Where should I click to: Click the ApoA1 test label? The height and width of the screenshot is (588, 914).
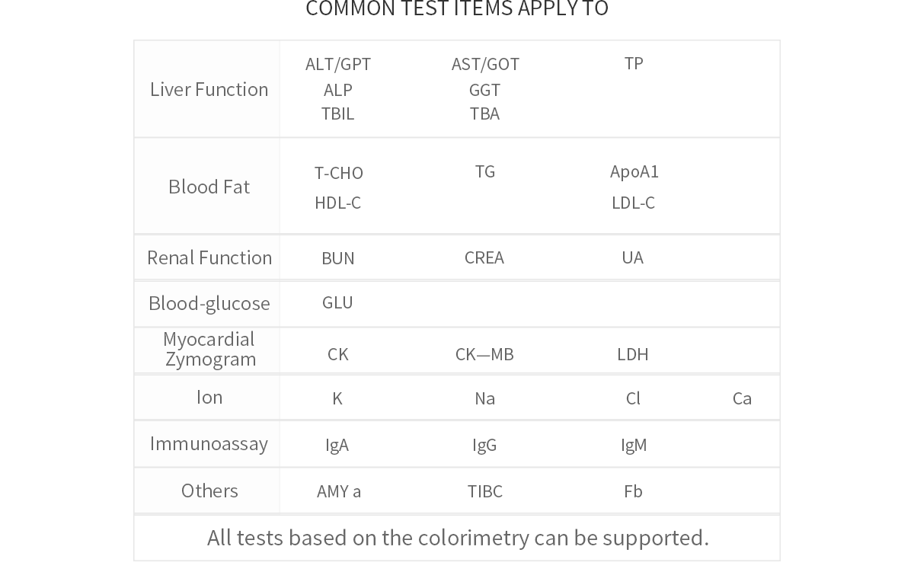pos(634,171)
